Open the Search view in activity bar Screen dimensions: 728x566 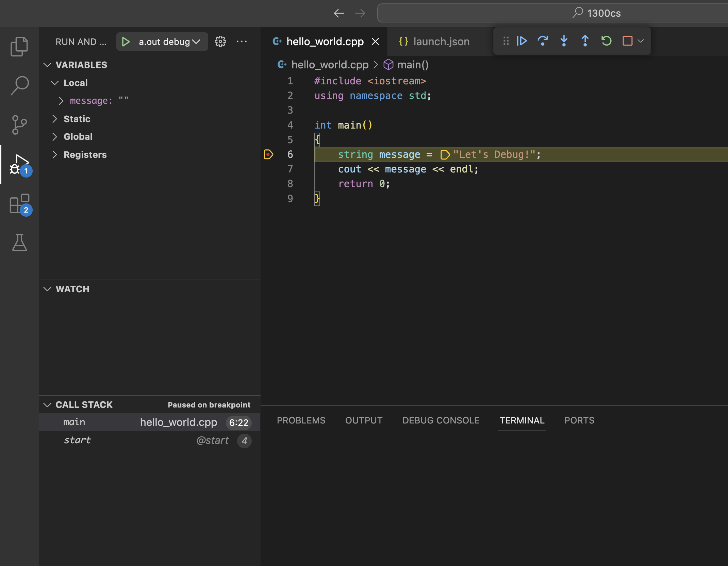(19, 85)
